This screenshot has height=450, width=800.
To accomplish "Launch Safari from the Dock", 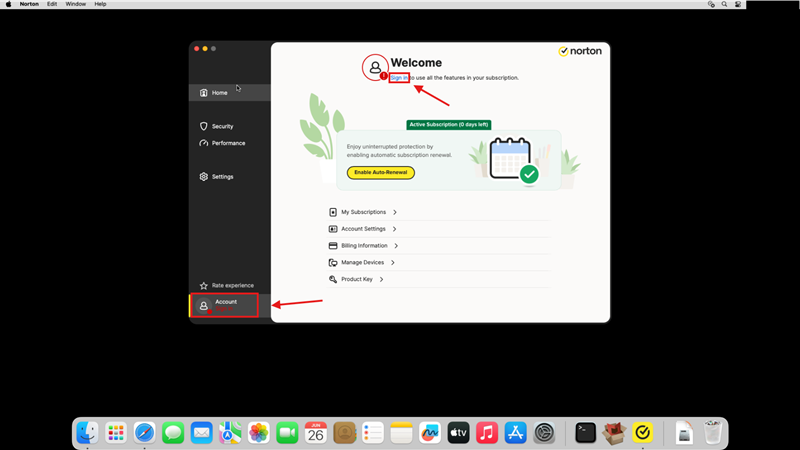I will (144, 433).
